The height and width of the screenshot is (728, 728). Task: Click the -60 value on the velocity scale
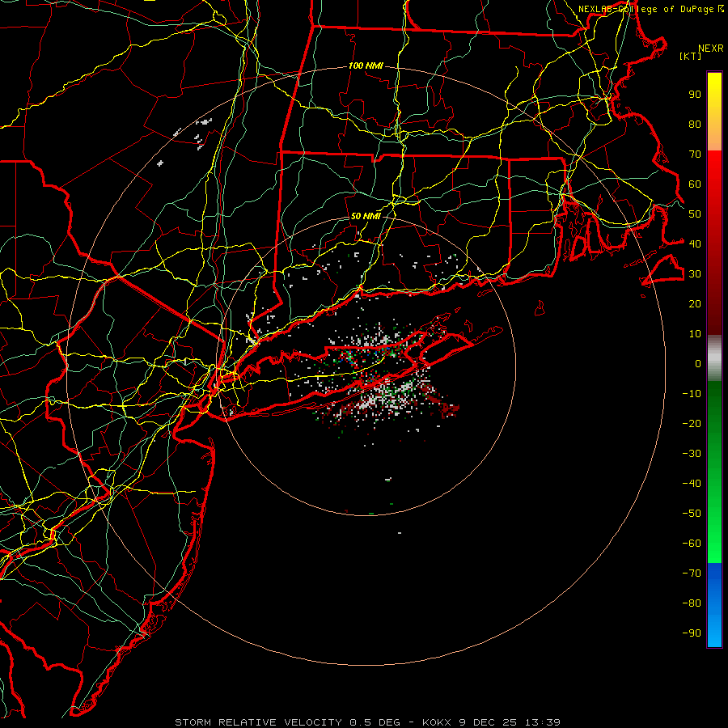692,544
